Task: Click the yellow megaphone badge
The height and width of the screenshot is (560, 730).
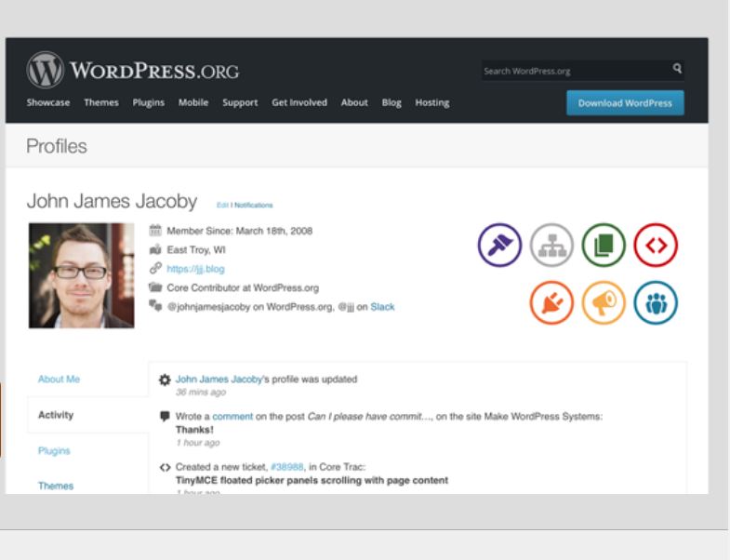Action: 604,303
